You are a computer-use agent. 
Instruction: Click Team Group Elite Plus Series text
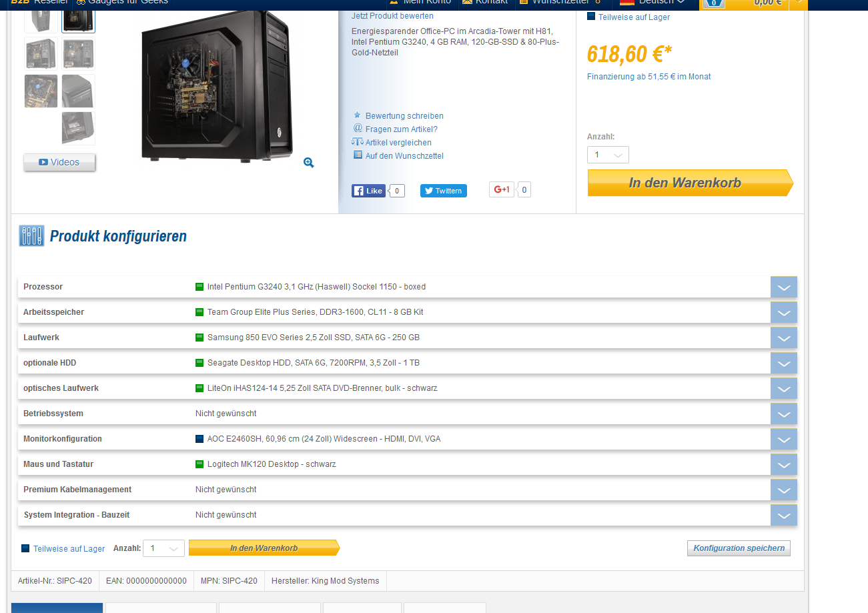pos(316,312)
